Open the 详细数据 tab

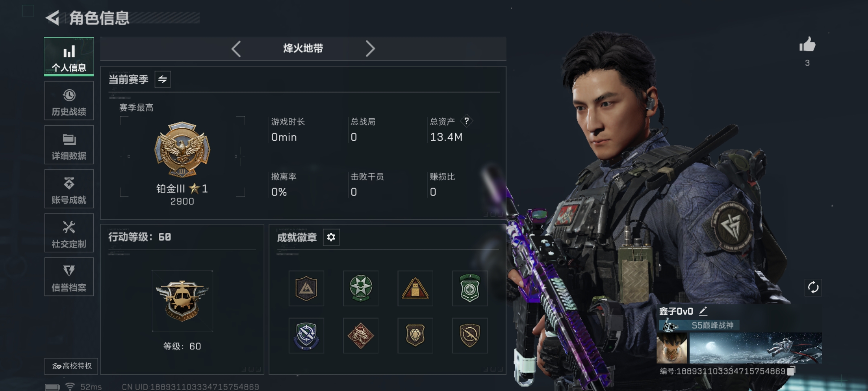pyautogui.click(x=69, y=145)
